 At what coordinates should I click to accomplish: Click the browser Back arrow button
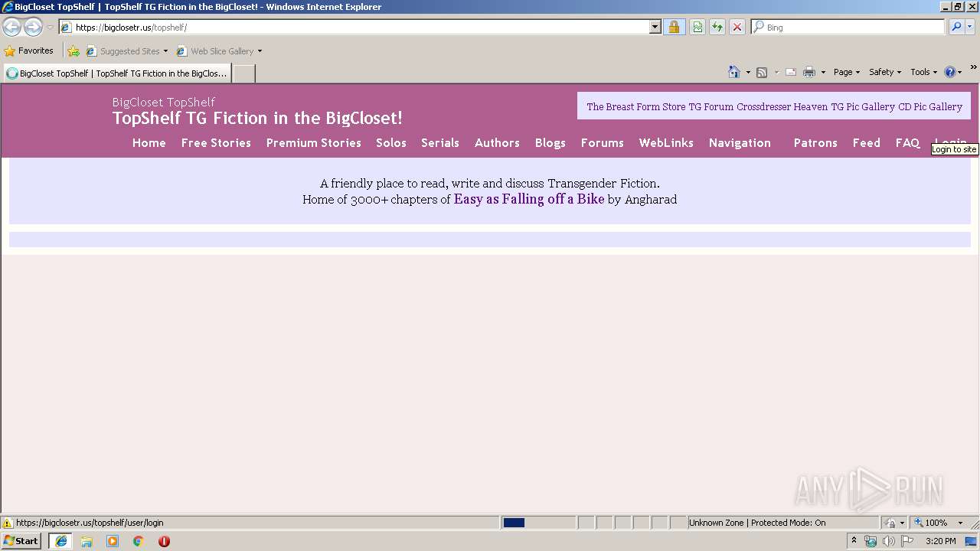pos(12,28)
